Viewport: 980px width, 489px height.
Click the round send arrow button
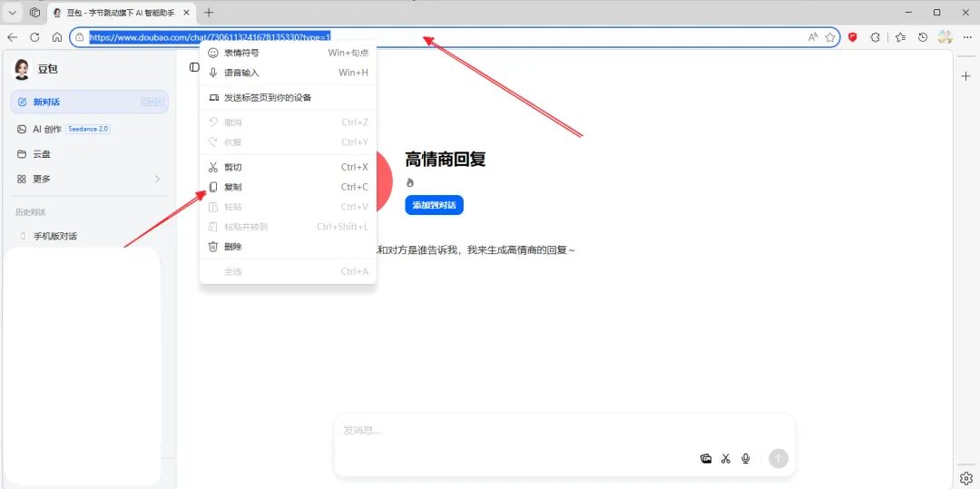tap(779, 458)
